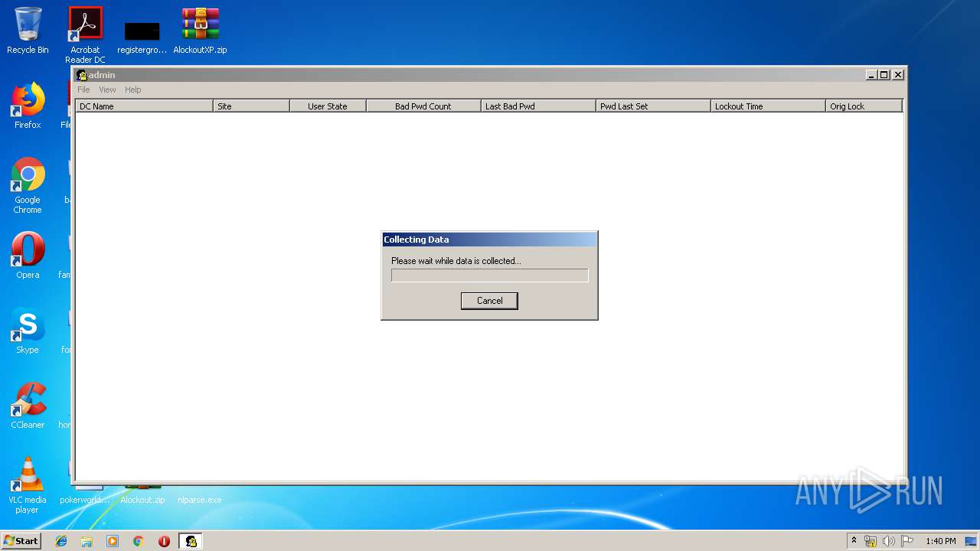The width and height of the screenshot is (980, 551).
Task: Select the AlockoutXP.zip archive icon
Action: [200, 31]
